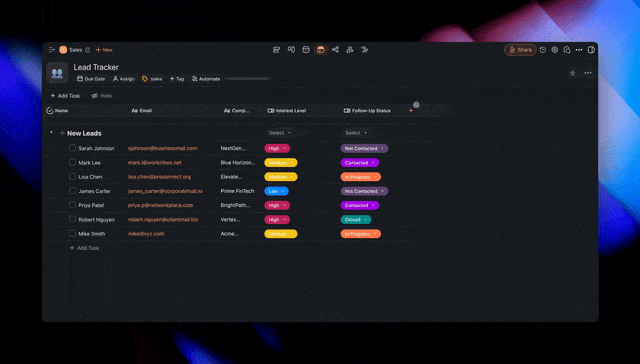Open the share-nodes view icon

[335, 50]
